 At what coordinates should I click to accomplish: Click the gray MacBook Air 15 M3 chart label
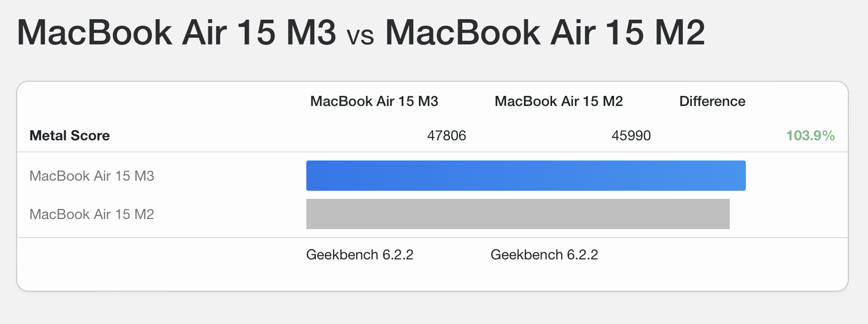(x=92, y=176)
